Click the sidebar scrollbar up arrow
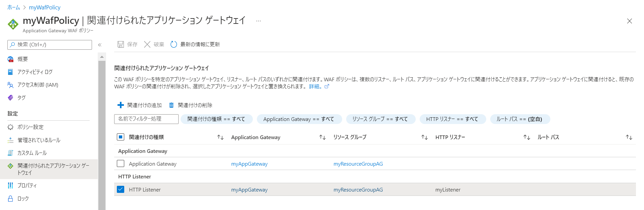 (102, 57)
